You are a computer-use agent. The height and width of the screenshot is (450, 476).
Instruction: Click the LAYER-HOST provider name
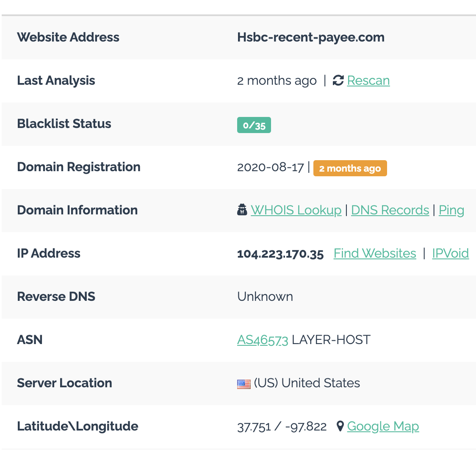tap(331, 340)
